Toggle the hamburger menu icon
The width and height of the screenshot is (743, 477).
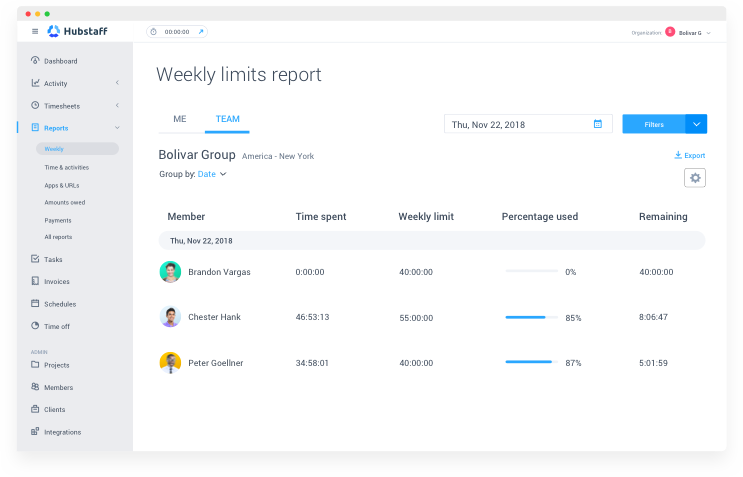[35, 32]
